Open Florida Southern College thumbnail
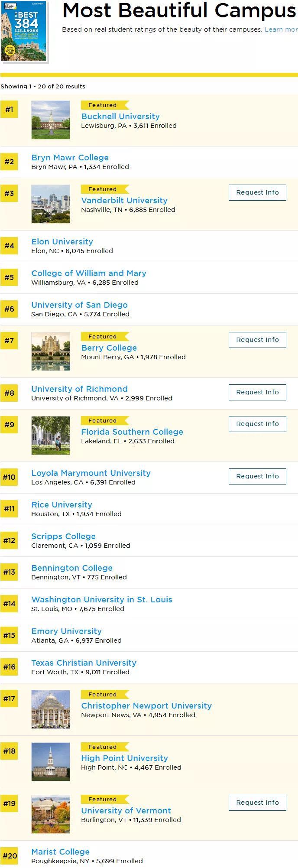The width and height of the screenshot is (298, 868). click(51, 436)
